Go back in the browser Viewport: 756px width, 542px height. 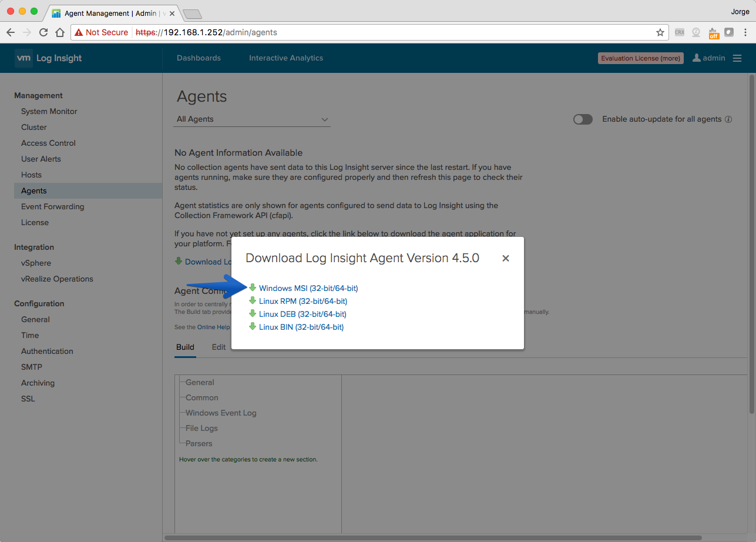click(11, 32)
